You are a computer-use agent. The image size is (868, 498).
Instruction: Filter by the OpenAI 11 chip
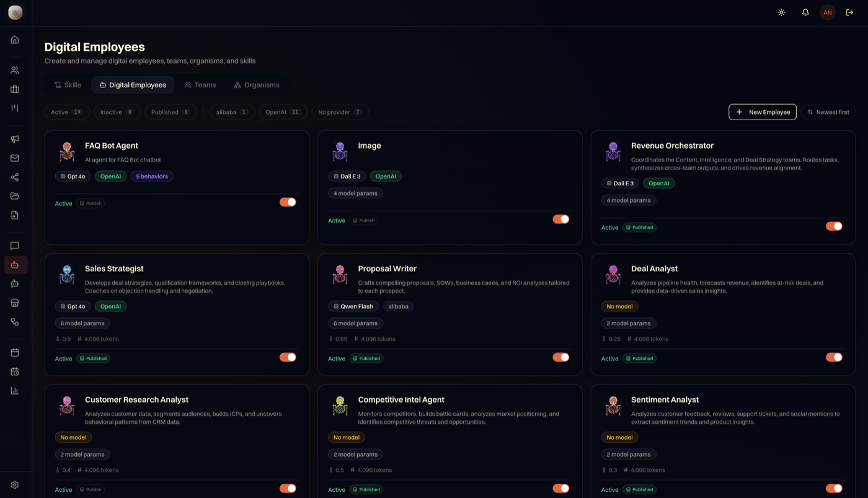click(283, 112)
